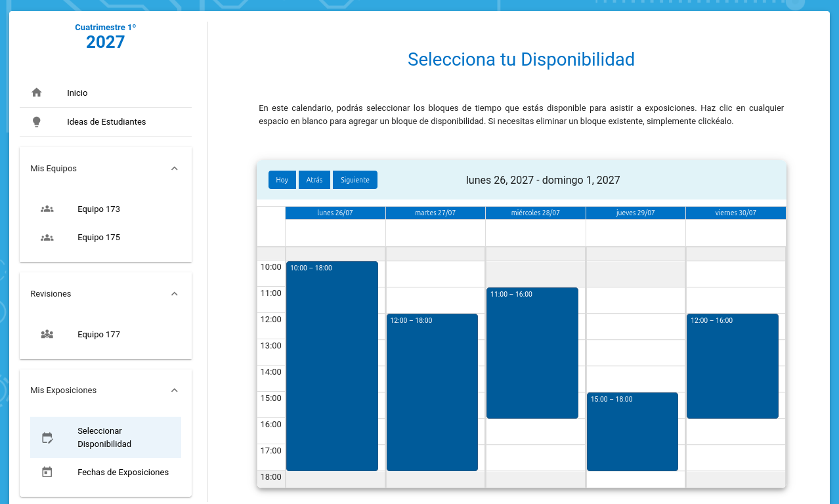Collapse the Mis Exposiciones section

[174, 390]
